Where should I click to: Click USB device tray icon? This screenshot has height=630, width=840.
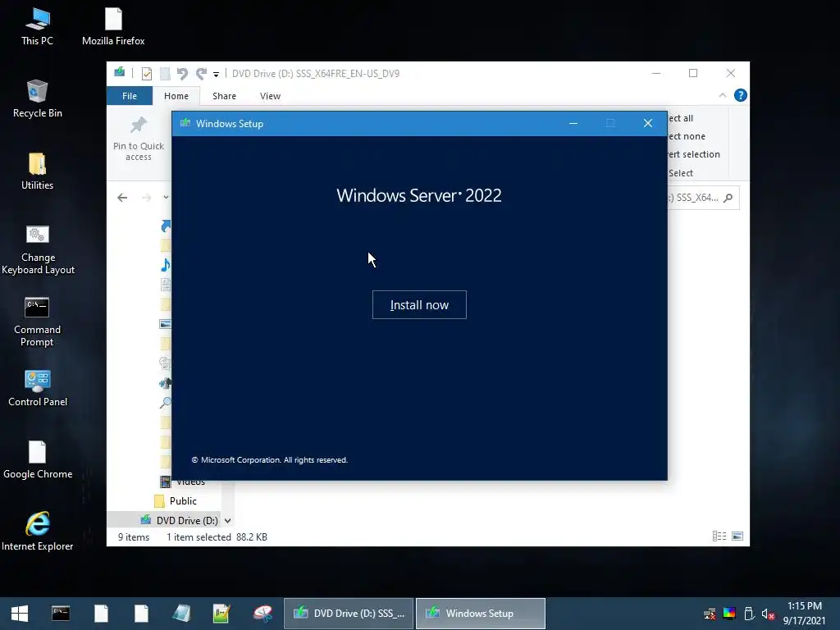[749, 614]
